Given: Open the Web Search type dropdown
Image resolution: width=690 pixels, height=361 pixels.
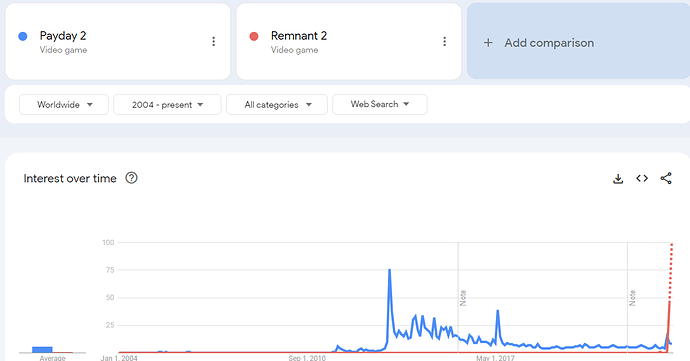Looking at the screenshot, I should [x=380, y=104].
